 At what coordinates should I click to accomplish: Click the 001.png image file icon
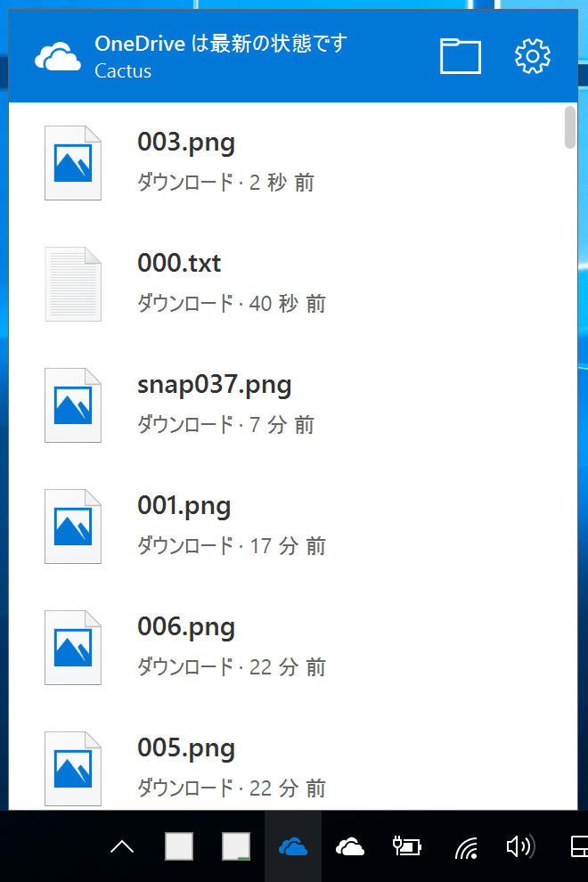tap(73, 527)
